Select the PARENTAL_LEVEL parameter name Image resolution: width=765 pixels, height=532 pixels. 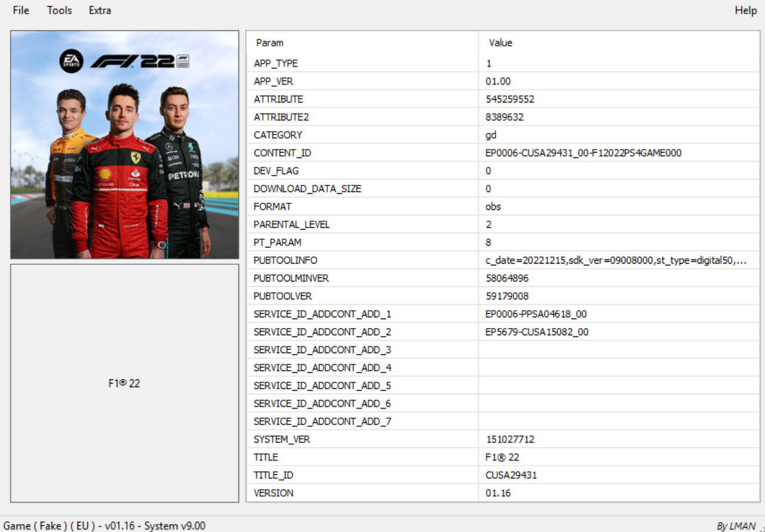click(x=292, y=224)
